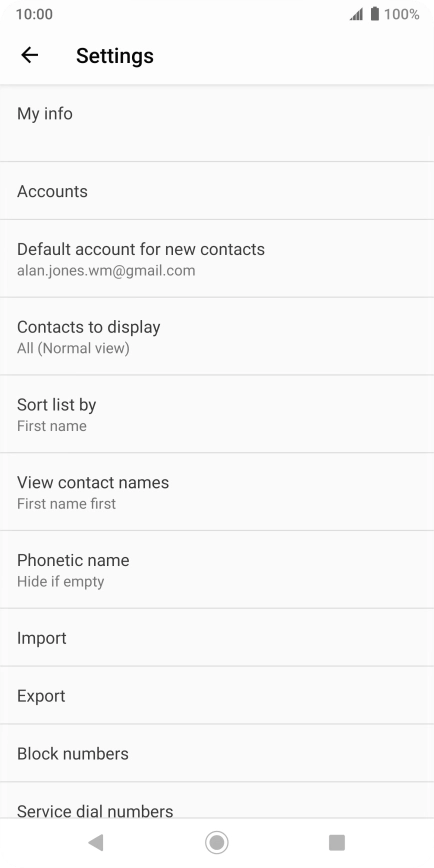Tap the Android back navigation triangle

tap(96, 843)
